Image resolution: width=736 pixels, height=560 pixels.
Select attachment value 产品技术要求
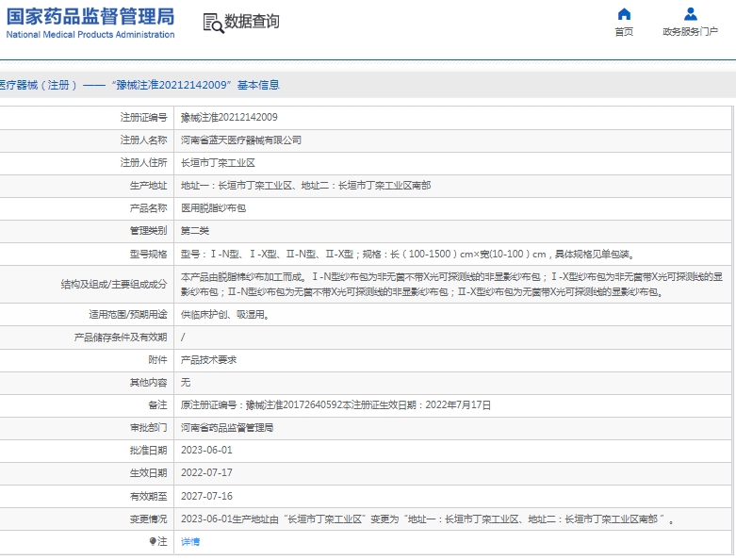pos(209,359)
